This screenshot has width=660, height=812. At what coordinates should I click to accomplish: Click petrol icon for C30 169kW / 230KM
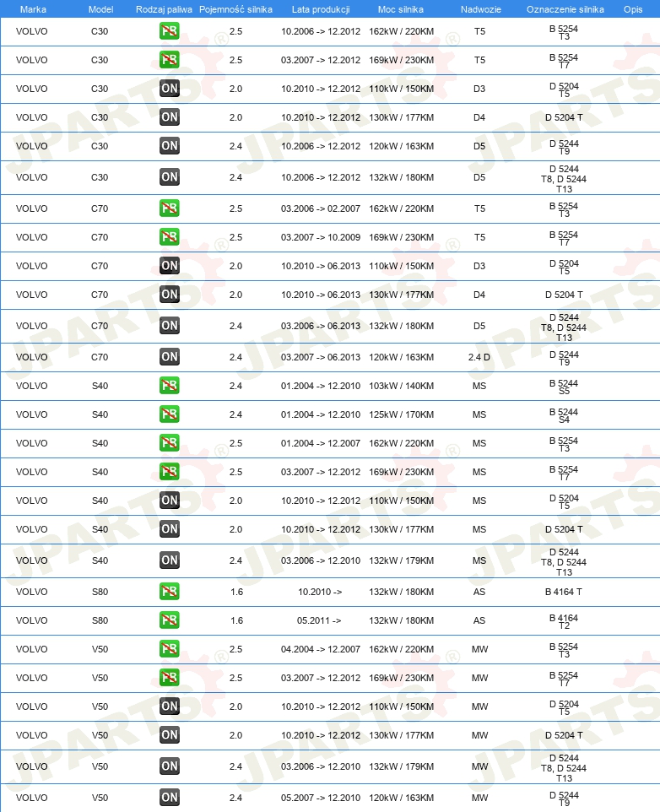click(x=170, y=60)
